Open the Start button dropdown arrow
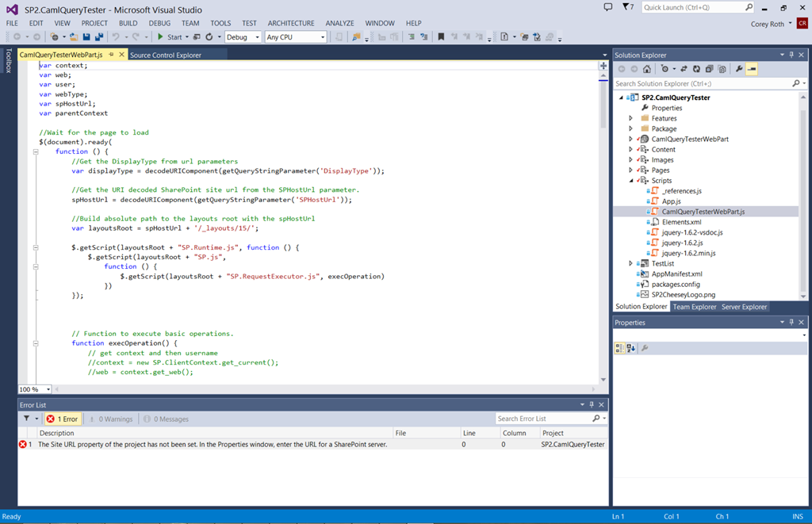Screen dimensions: 812x524 pyautogui.click(x=187, y=37)
